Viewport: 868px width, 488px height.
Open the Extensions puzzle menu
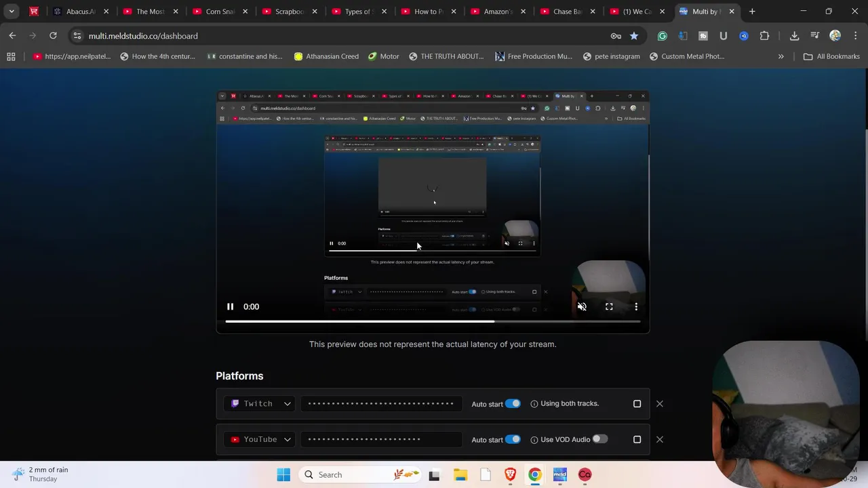[764, 36]
